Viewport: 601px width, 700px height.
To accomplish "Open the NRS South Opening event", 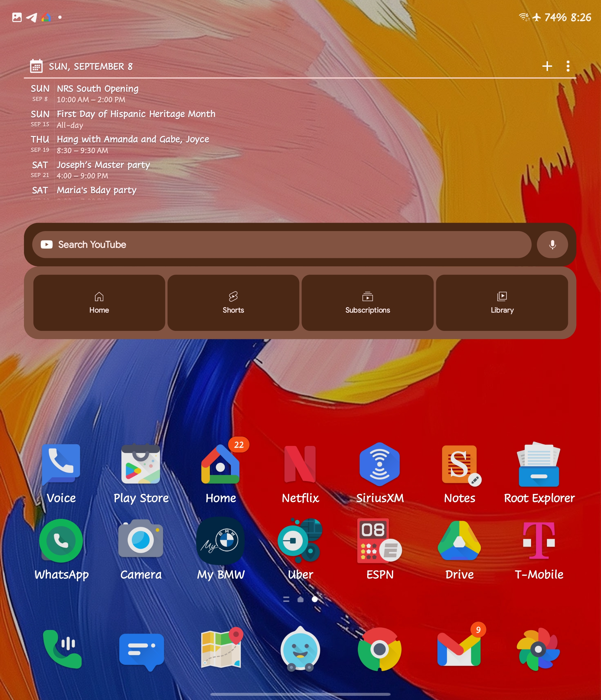I will coord(98,94).
